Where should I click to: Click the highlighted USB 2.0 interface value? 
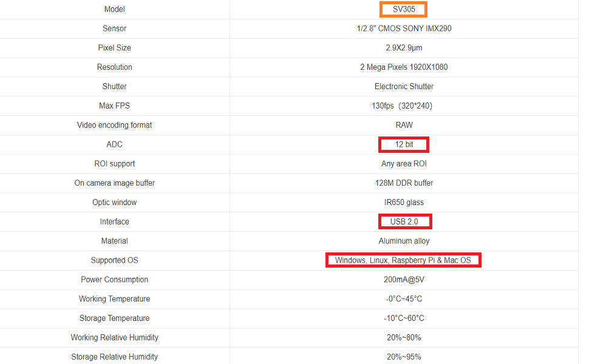[x=404, y=221]
